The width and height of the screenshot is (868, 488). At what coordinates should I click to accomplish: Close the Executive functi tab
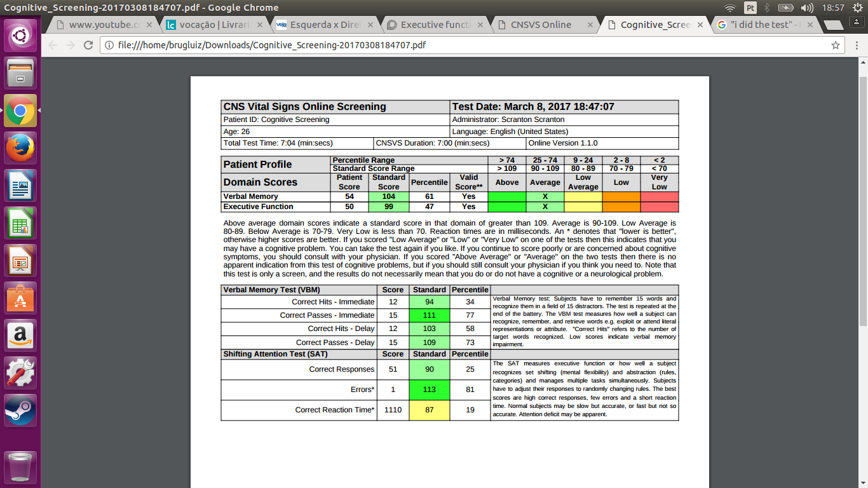point(479,25)
